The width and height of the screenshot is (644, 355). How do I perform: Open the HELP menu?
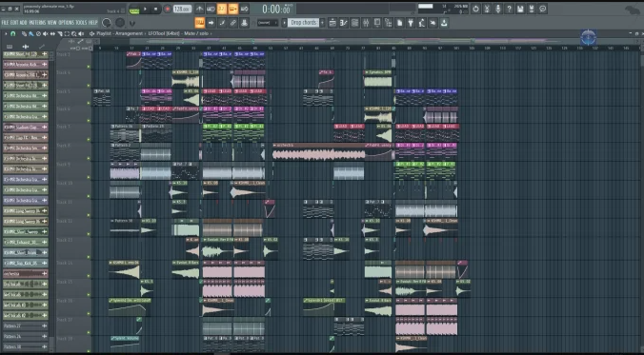click(93, 23)
